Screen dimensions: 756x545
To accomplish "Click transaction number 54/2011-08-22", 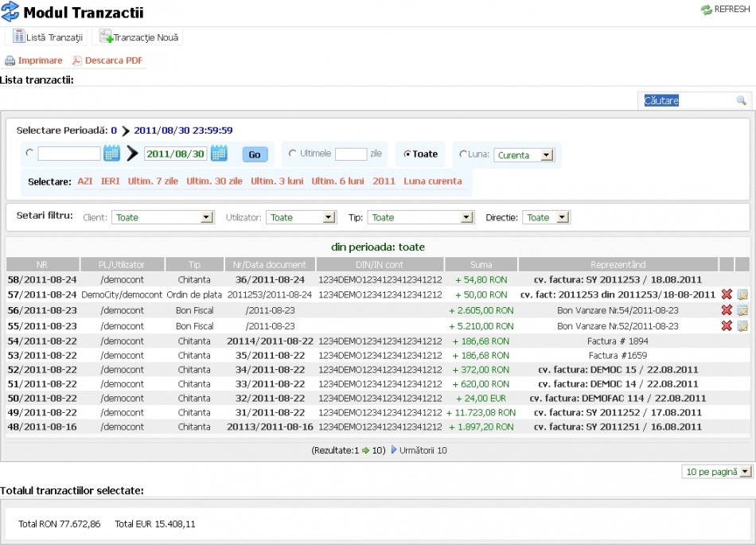I will pos(42,341).
